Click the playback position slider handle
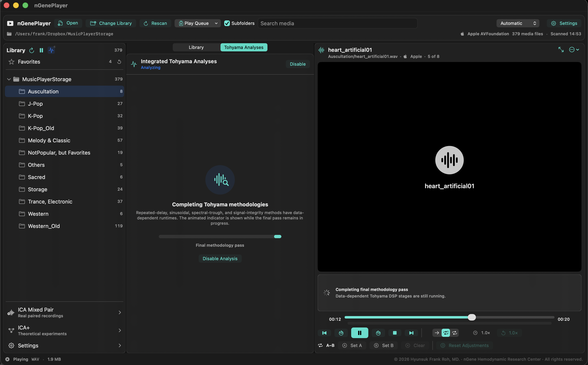 (x=471, y=317)
